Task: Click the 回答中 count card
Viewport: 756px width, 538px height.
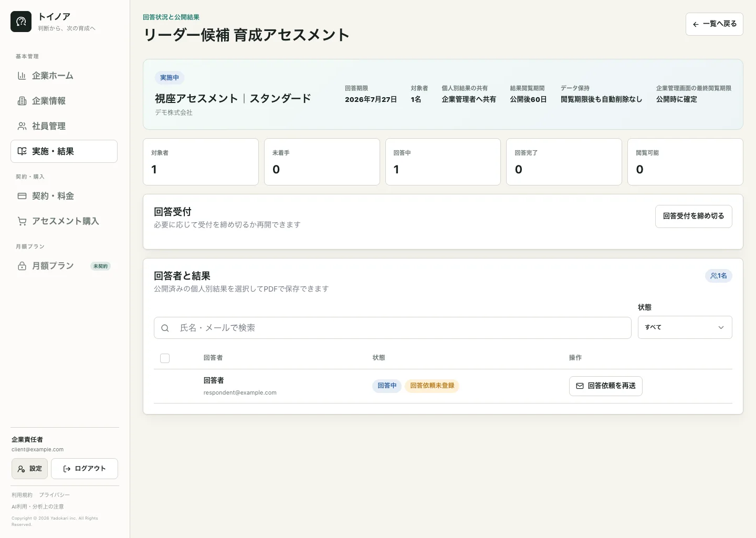Action: pyautogui.click(x=443, y=162)
